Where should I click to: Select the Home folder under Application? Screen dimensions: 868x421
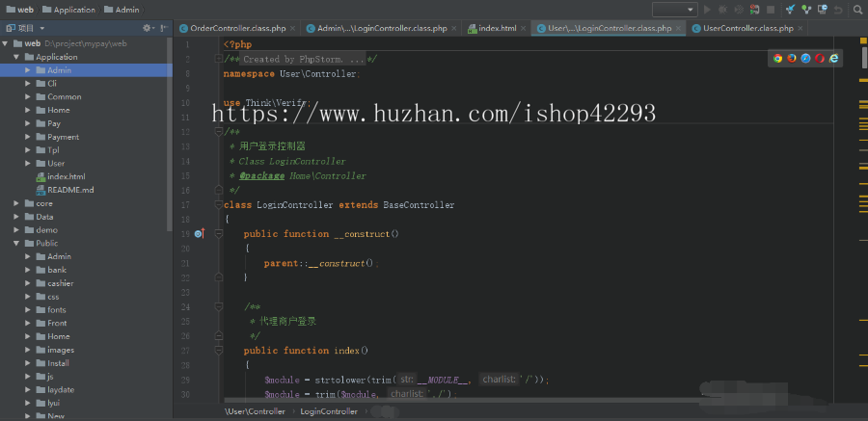tap(53, 110)
